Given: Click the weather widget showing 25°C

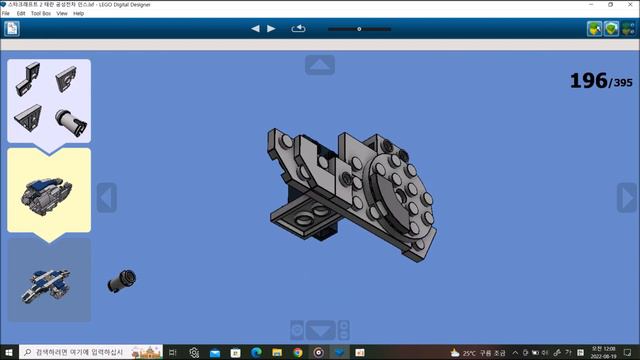Looking at the screenshot, I should pyautogui.click(x=478, y=353).
